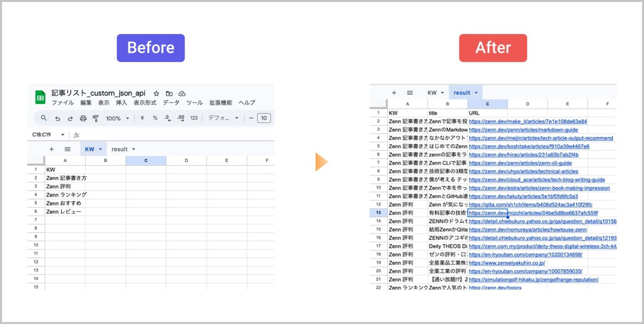
Task: Open the 表示形式 menu
Action: click(145, 103)
